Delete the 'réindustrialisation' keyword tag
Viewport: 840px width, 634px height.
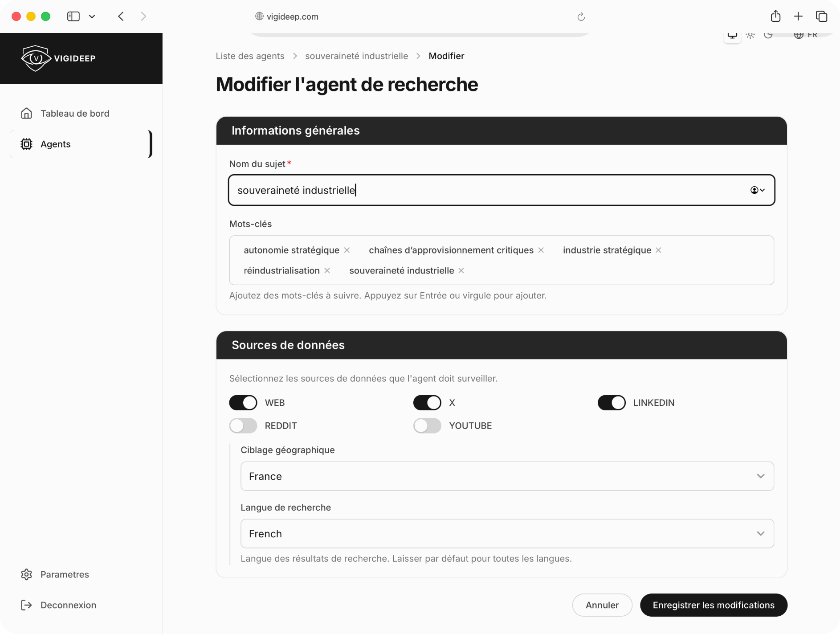click(x=327, y=271)
